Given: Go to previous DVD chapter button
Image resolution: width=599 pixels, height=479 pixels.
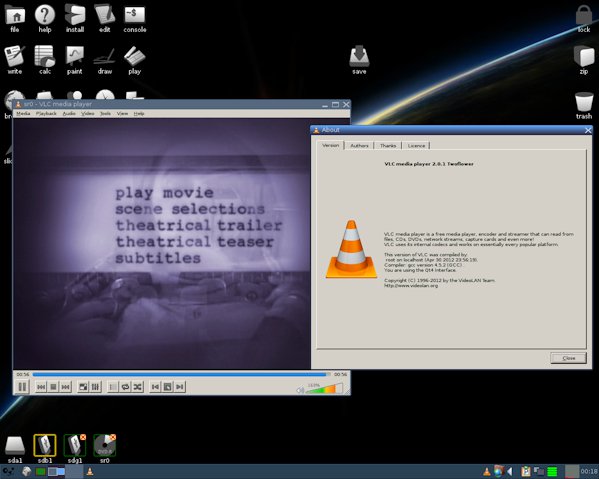Looking at the screenshot, I should click(155, 387).
